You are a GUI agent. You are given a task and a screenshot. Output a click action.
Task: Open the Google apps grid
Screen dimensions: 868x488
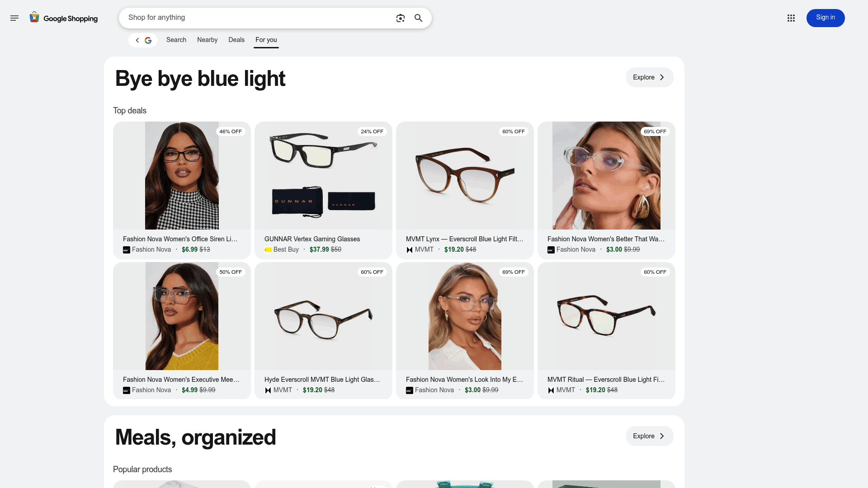click(x=791, y=18)
